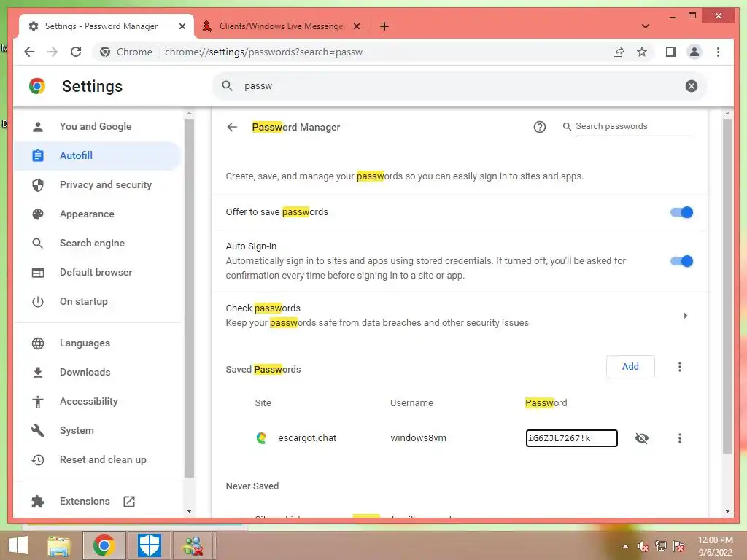Click the revealed password field iG6ZJL7267!k
The height and width of the screenshot is (560, 747).
point(571,438)
